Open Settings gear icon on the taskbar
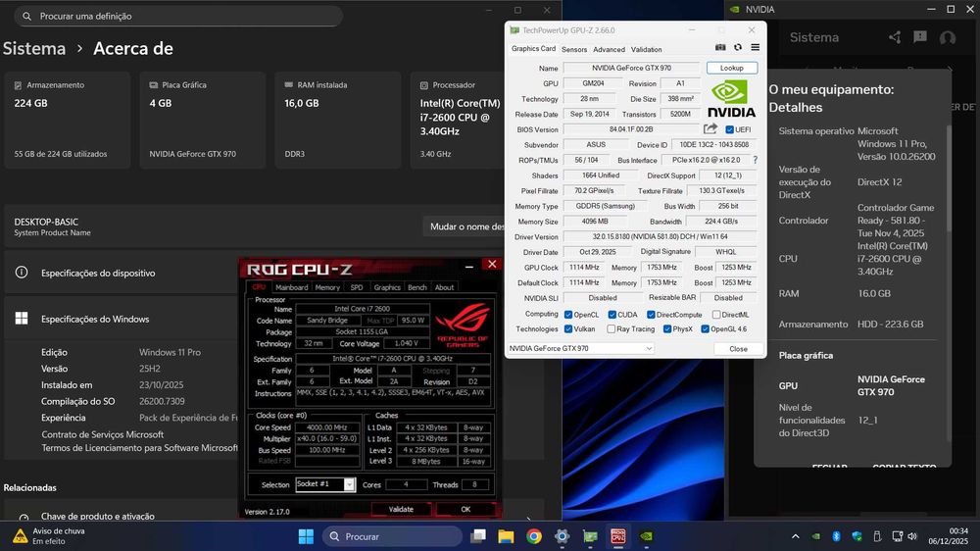980x551 pixels. click(562, 536)
